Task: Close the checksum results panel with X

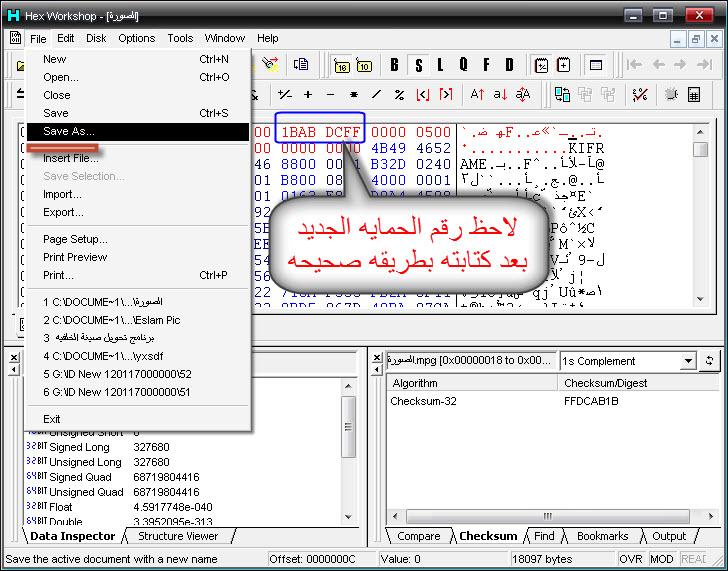Action: pyautogui.click(x=377, y=357)
